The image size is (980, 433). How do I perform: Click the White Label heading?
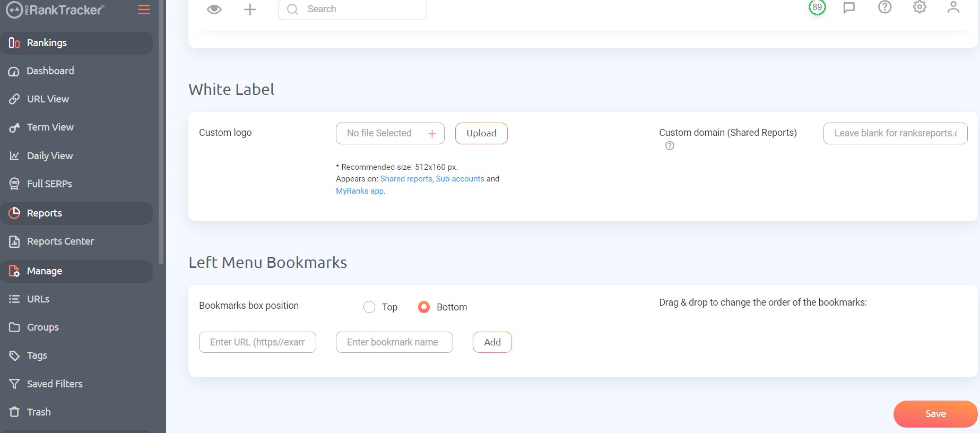pos(231,90)
